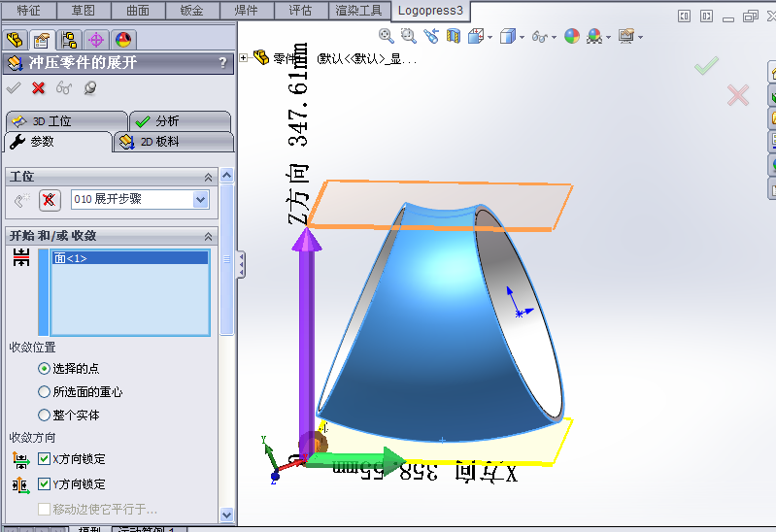The width and height of the screenshot is (776, 532).
Task: Click the red cancel X in viewport
Action: pos(738,95)
